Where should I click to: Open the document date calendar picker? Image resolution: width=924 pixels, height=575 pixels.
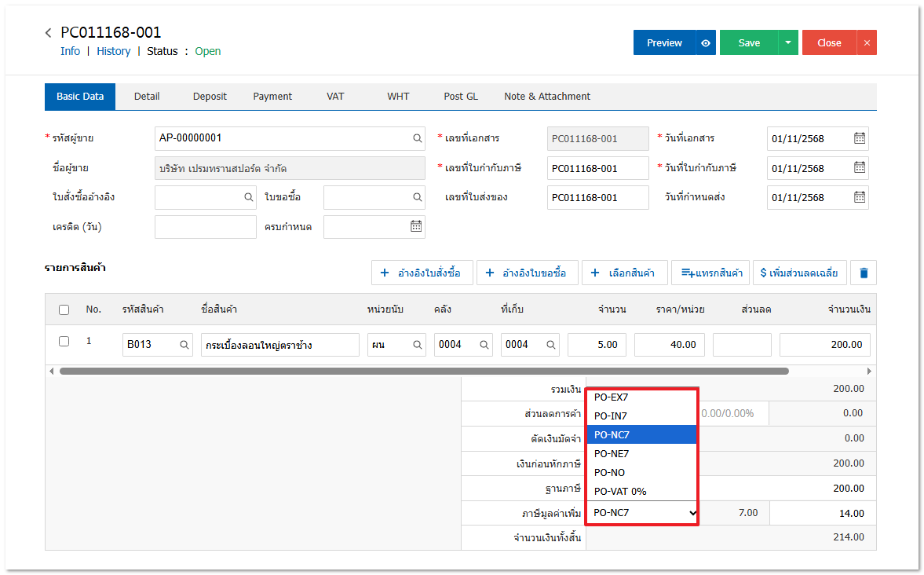click(x=860, y=138)
